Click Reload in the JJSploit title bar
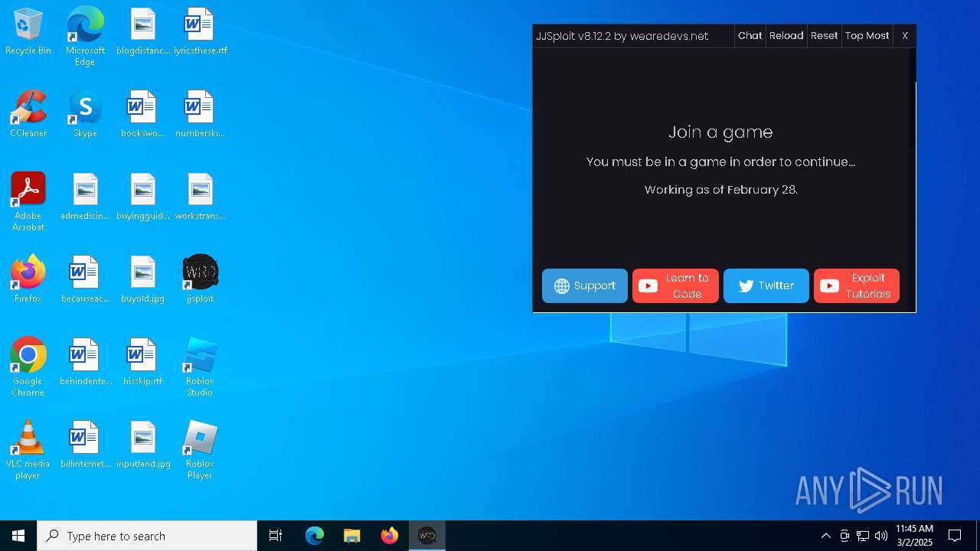 (786, 36)
